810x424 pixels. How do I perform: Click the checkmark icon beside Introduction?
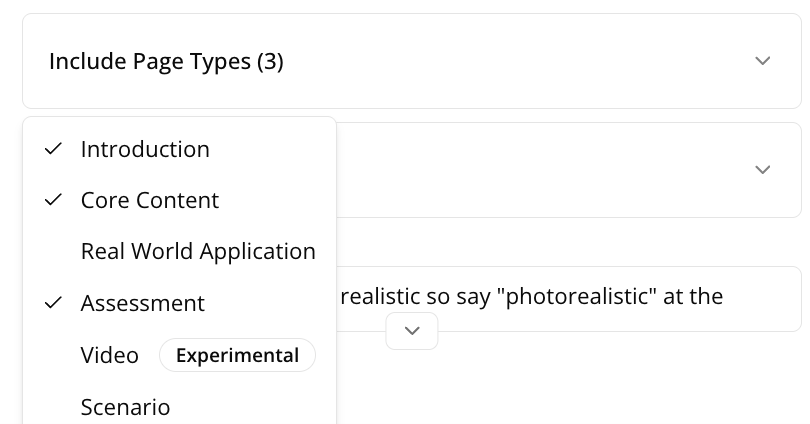coord(54,149)
